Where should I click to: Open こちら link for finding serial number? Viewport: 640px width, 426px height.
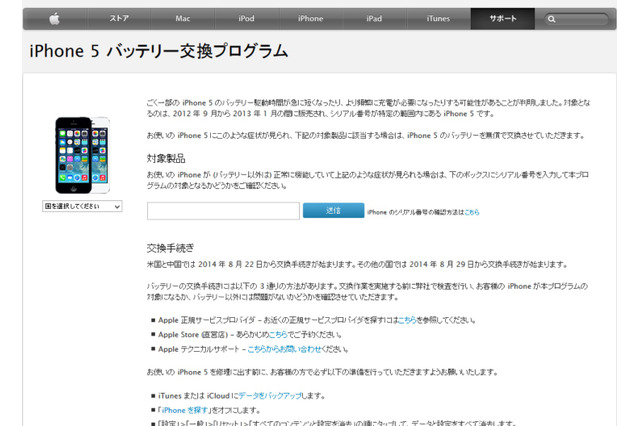click(472, 212)
